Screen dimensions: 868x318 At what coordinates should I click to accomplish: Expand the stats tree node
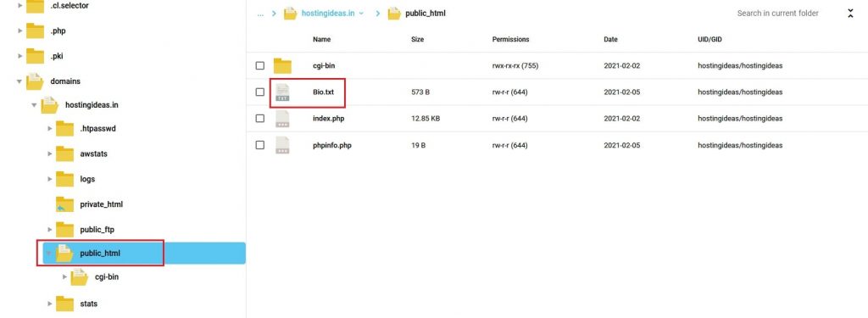[50, 304]
